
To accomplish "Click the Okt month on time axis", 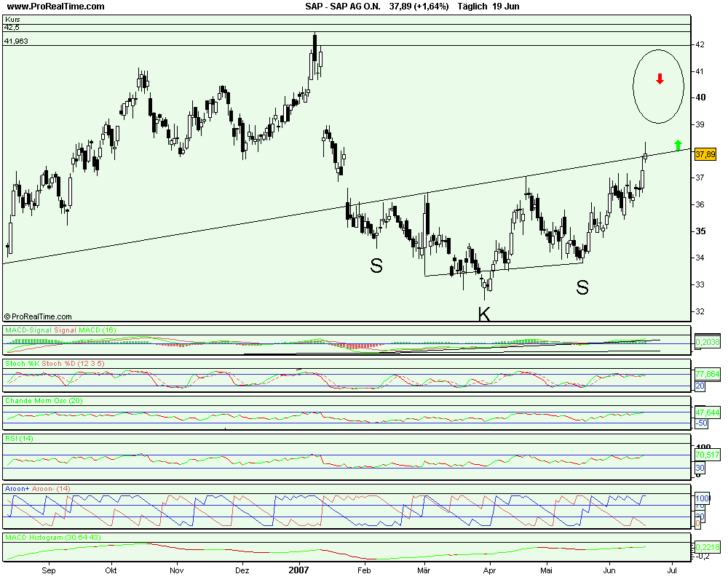I will (x=111, y=570).
